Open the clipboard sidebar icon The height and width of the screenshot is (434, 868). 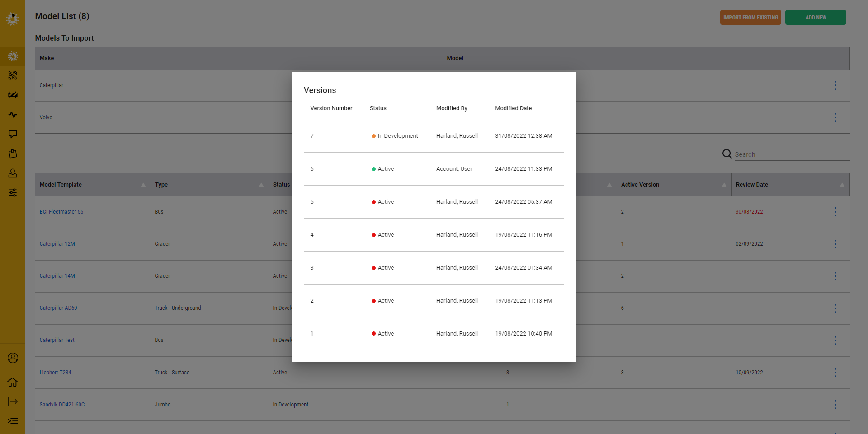coord(13,154)
